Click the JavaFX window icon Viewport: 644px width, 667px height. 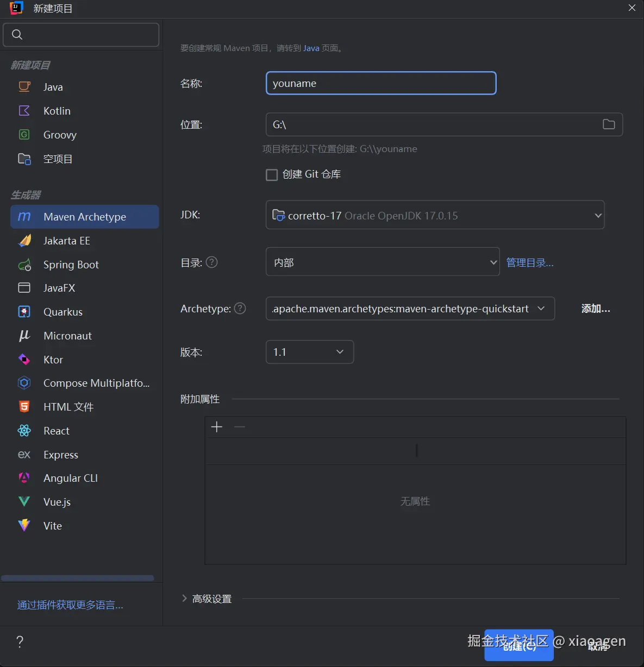coord(24,288)
